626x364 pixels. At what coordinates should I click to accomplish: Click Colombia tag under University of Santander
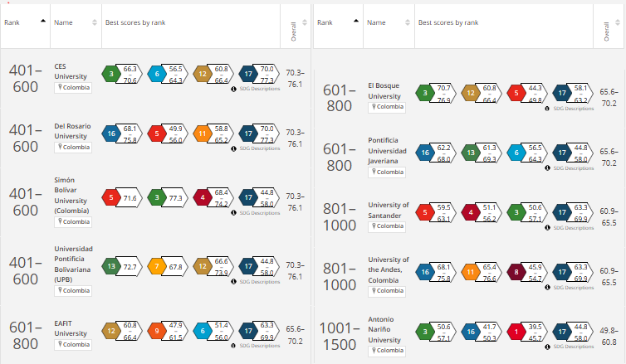(x=387, y=226)
